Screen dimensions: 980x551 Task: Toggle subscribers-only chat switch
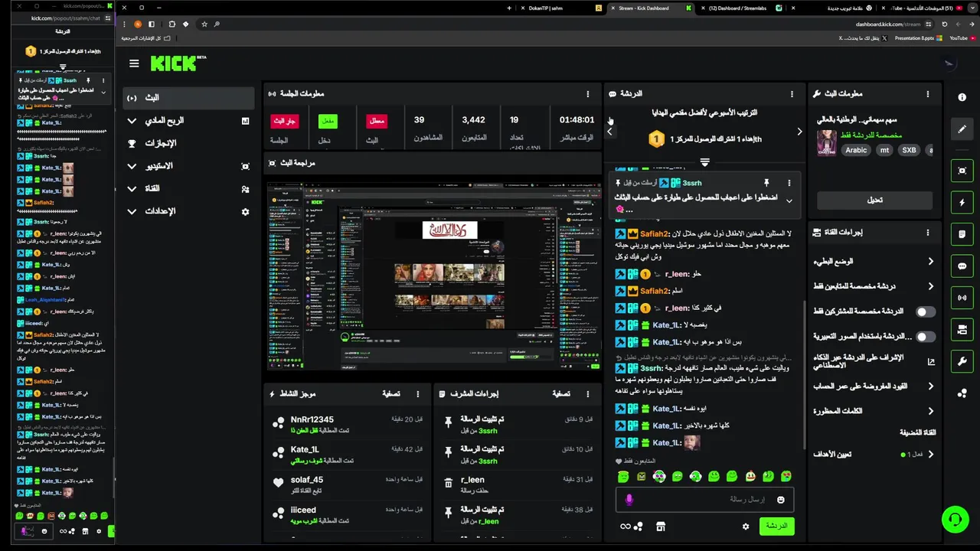(926, 311)
